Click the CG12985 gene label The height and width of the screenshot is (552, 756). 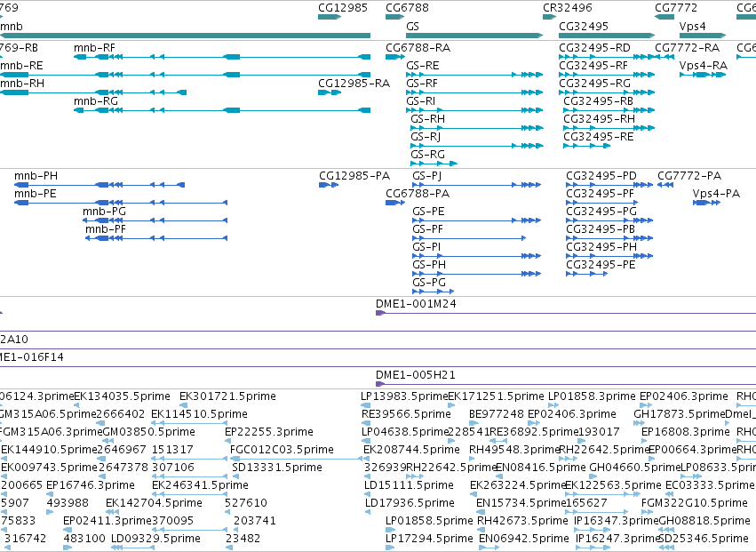click(343, 8)
